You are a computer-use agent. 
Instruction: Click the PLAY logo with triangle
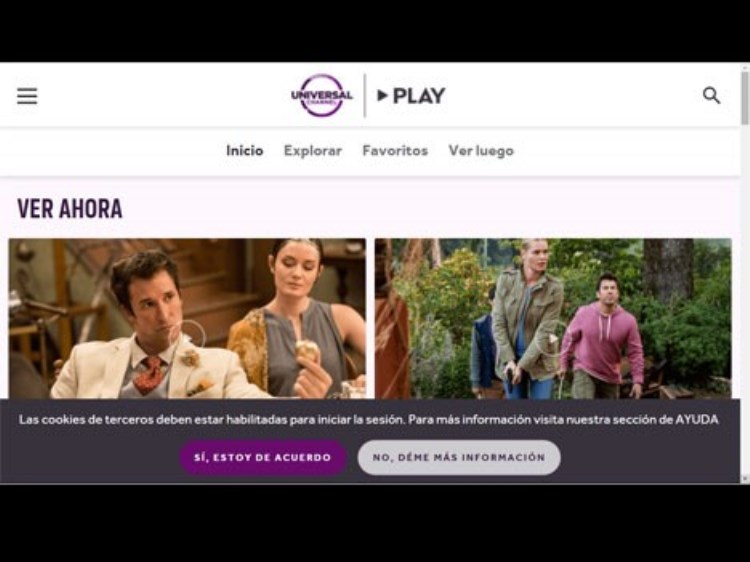pyautogui.click(x=411, y=96)
